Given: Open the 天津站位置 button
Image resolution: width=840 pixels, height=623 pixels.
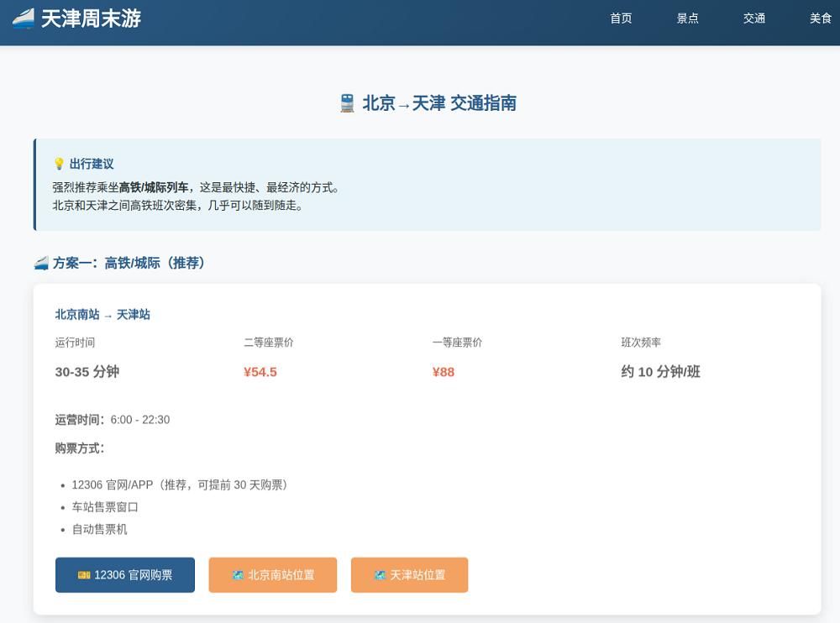Looking at the screenshot, I should 409,575.
